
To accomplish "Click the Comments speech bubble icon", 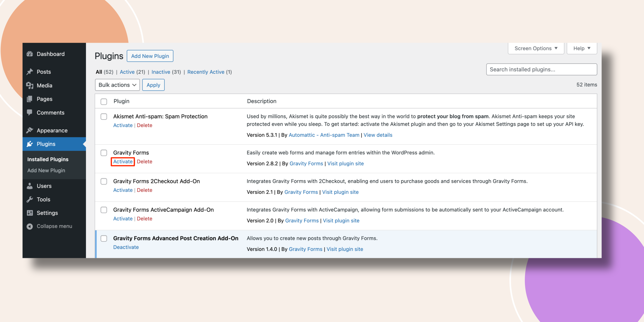I will click(x=30, y=112).
